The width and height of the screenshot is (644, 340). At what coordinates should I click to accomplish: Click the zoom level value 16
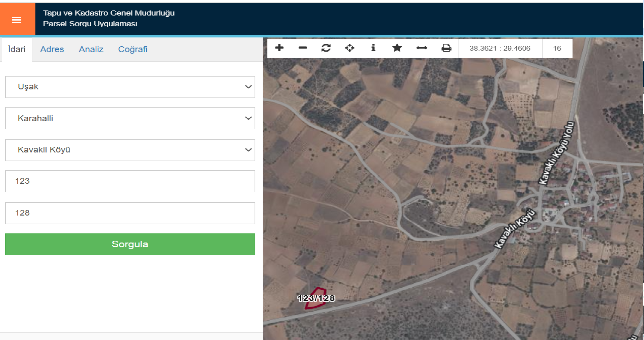point(557,48)
